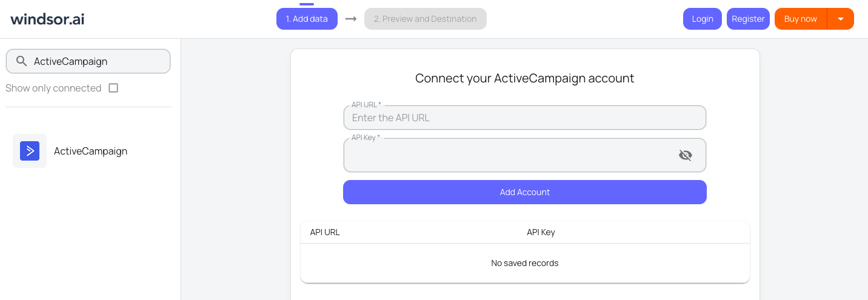Focus the API Key input field

tap(509, 156)
